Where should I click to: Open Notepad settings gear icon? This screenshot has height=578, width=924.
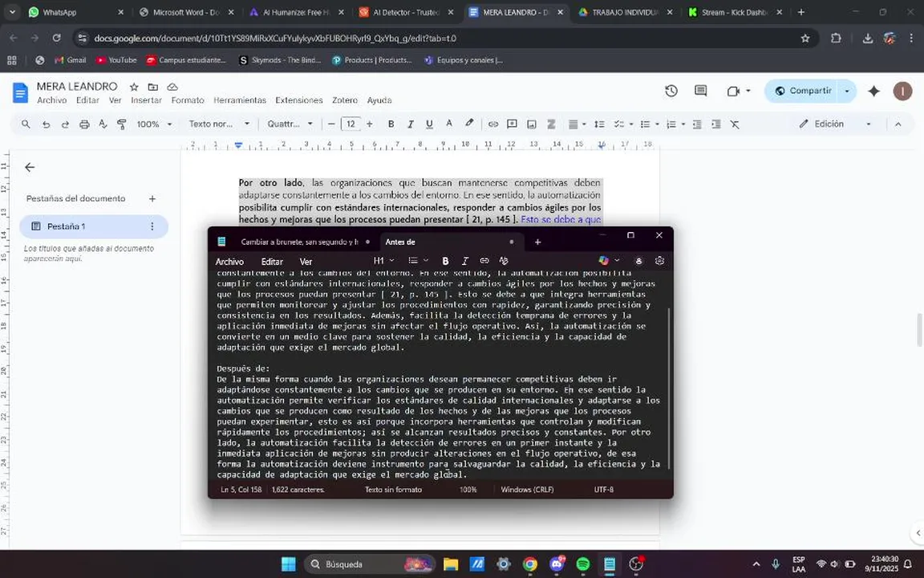click(x=659, y=261)
